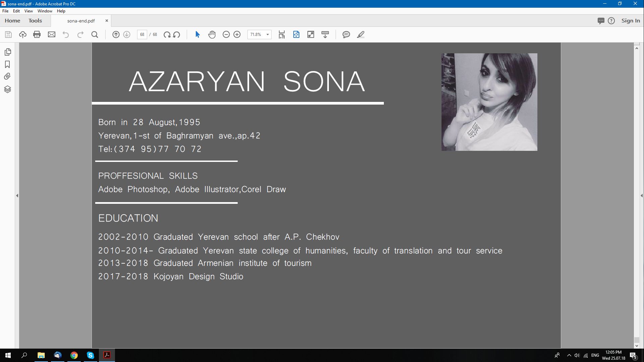Screen dimensions: 644x362
Task: Click scrollbar down arrow
Action: [x=637, y=346]
